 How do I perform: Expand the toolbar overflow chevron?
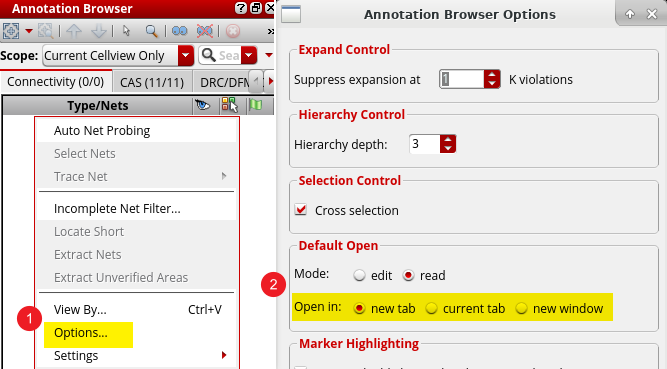(271, 31)
